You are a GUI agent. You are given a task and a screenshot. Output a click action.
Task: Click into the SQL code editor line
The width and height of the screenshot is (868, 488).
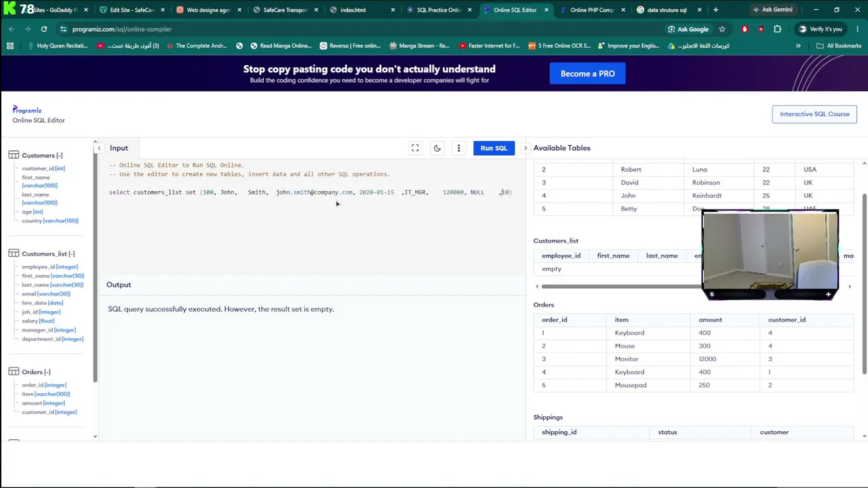pyautogui.click(x=311, y=192)
